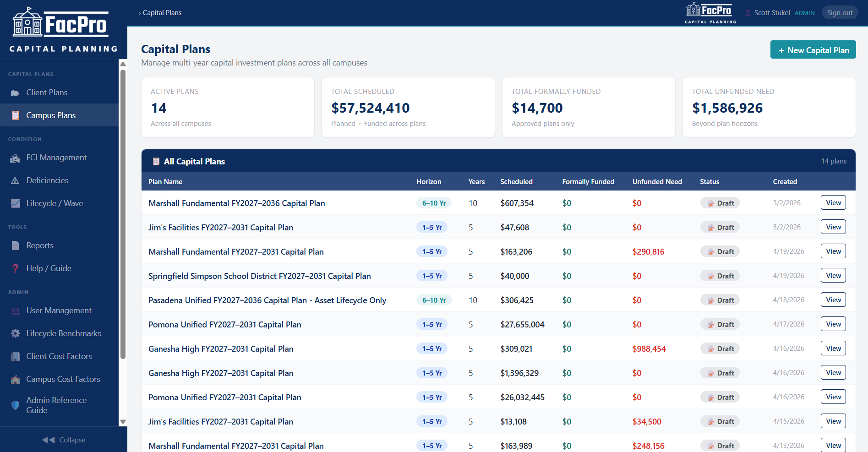Click the user avatar icon beside Scott Stukel
Viewport: 868px width, 452px height.
(x=748, y=13)
